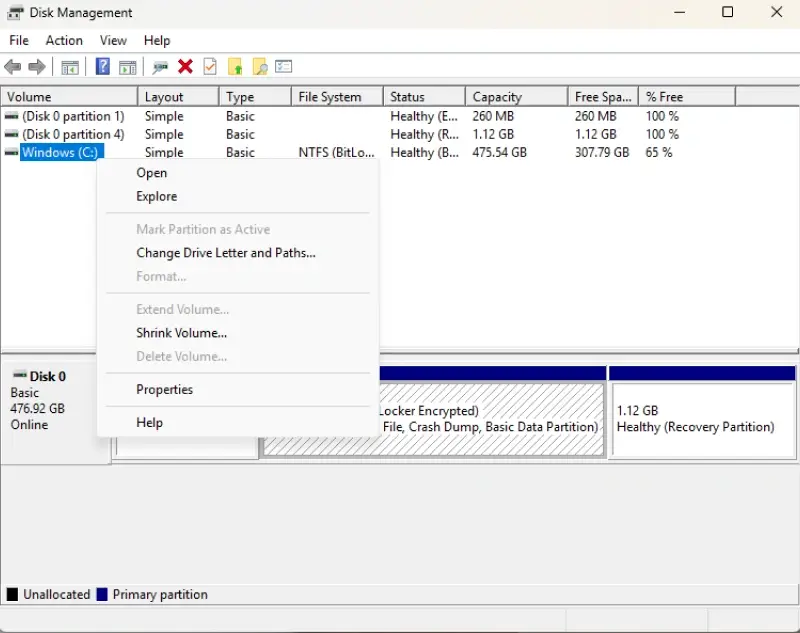This screenshot has height=633, width=800.
Task: Click the red X Delete toolbar icon
Action: click(x=185, y=66)
